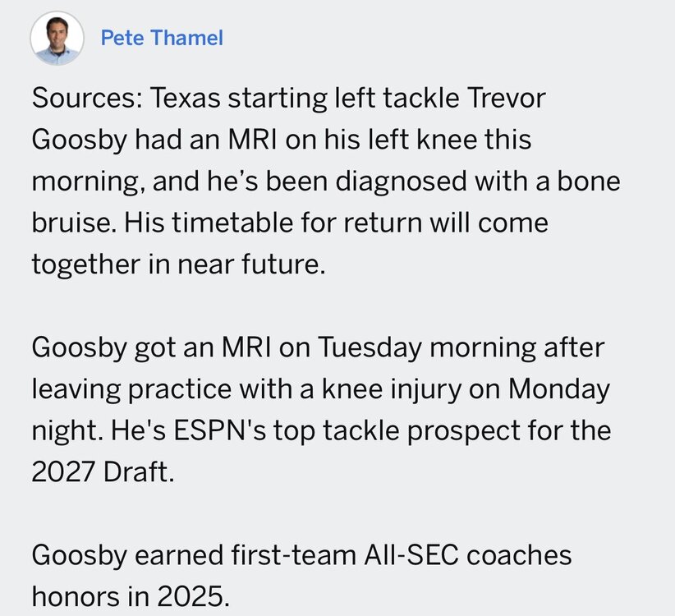675x616 pixels.
Task: Click the word "Texas" in the first line
Action: click(185, 98)
